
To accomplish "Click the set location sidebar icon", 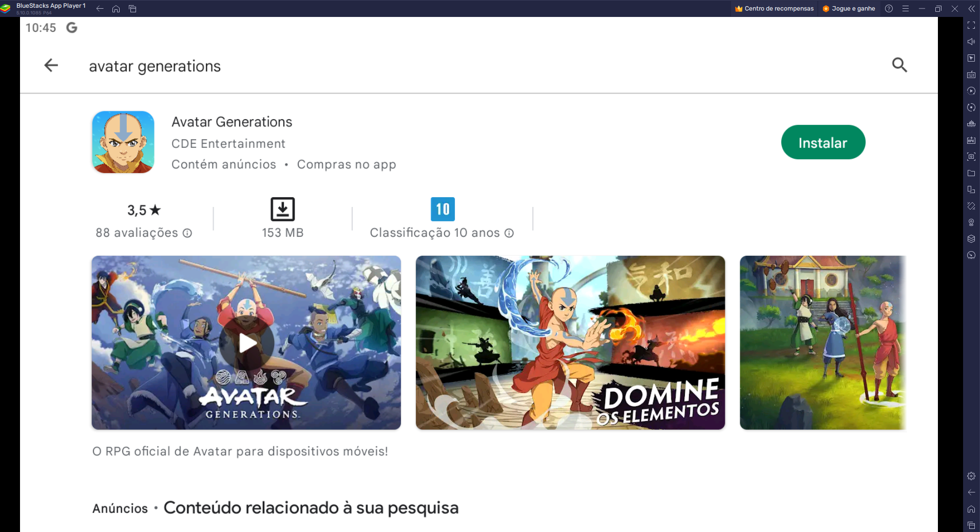I will pos(971,222).
